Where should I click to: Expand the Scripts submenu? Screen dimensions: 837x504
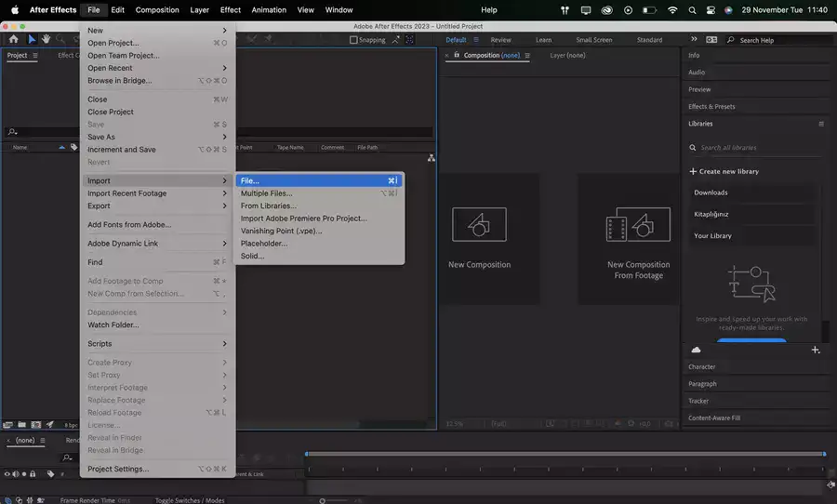tap(157, 343)
